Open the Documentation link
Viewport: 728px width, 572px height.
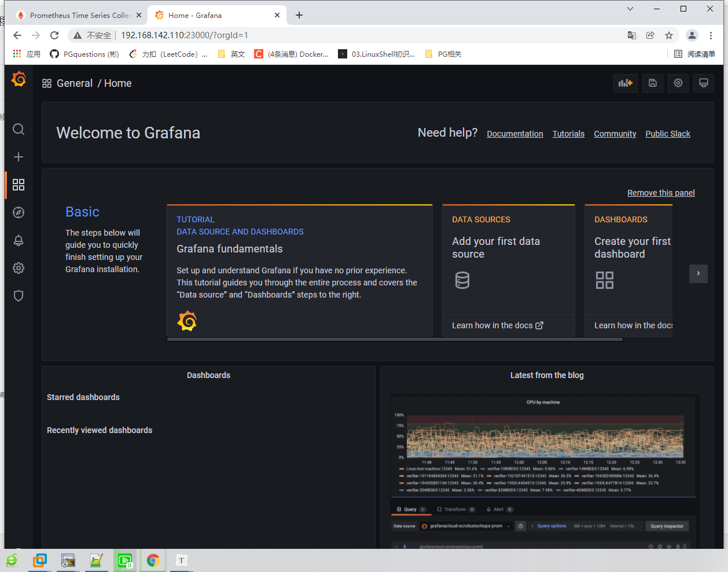coord(515,134)
